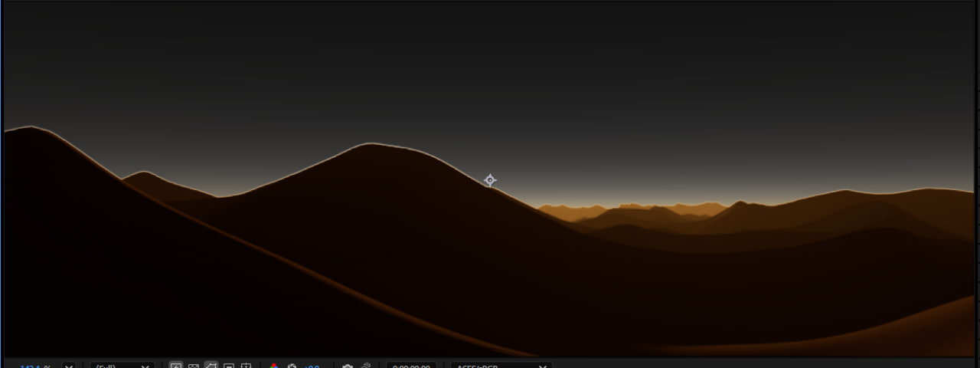Screen dimensions: 980x368
Task: Click the current timecode display
Action: [x=412, y=366]
